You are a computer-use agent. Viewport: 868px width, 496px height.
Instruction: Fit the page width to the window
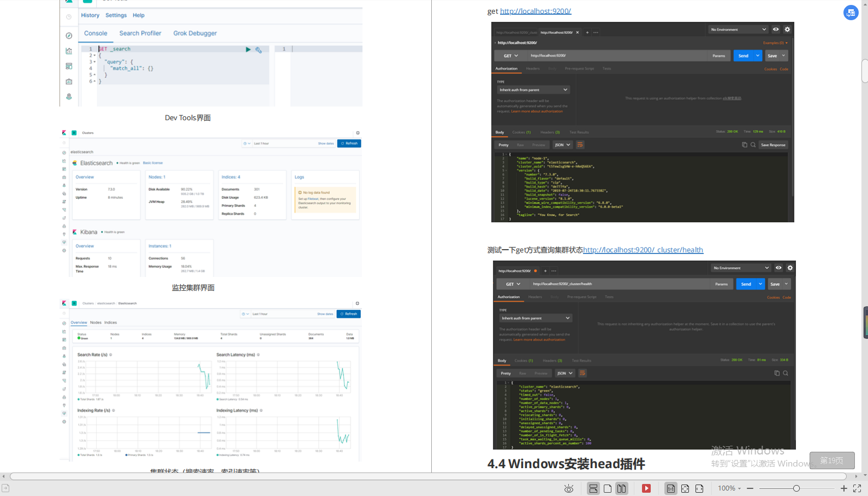click(699, 488)
